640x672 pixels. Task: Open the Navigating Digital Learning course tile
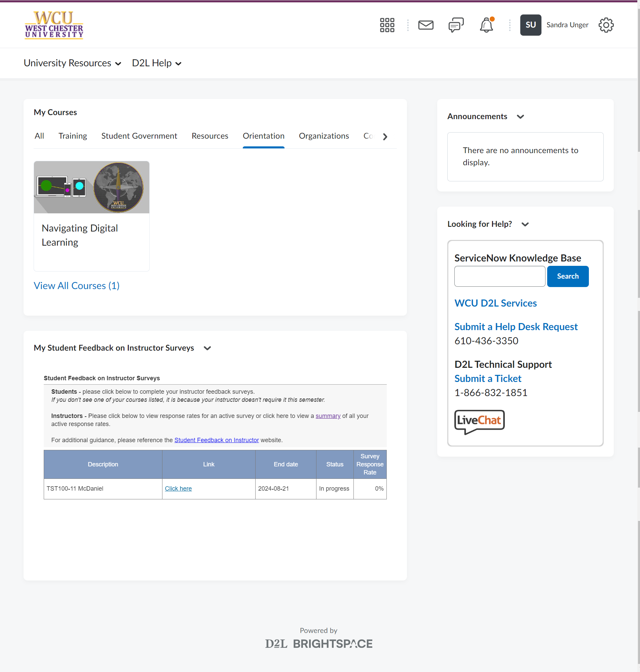coord(91,216)
